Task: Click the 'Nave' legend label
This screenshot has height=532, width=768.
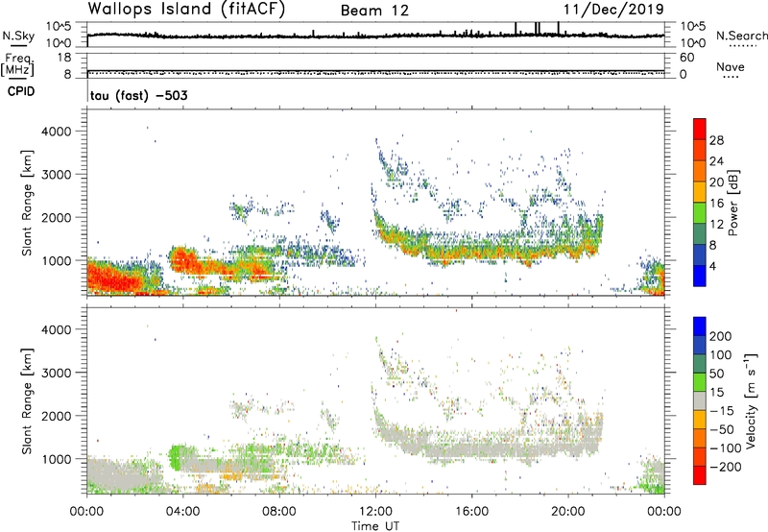Action: coord(731,67)
